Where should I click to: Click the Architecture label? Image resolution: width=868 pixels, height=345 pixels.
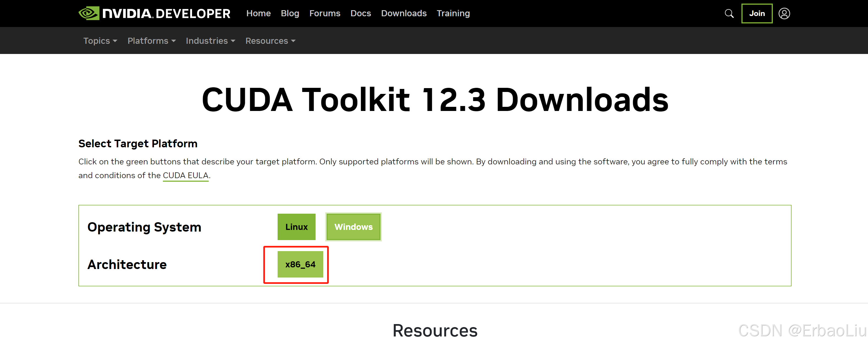pyautogui.click(x=127, y=264)
